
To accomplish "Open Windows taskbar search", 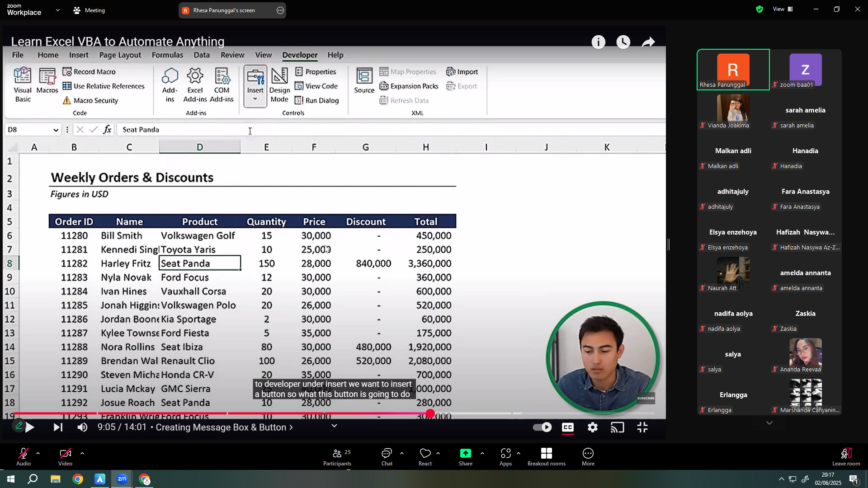I will (33, 479).
